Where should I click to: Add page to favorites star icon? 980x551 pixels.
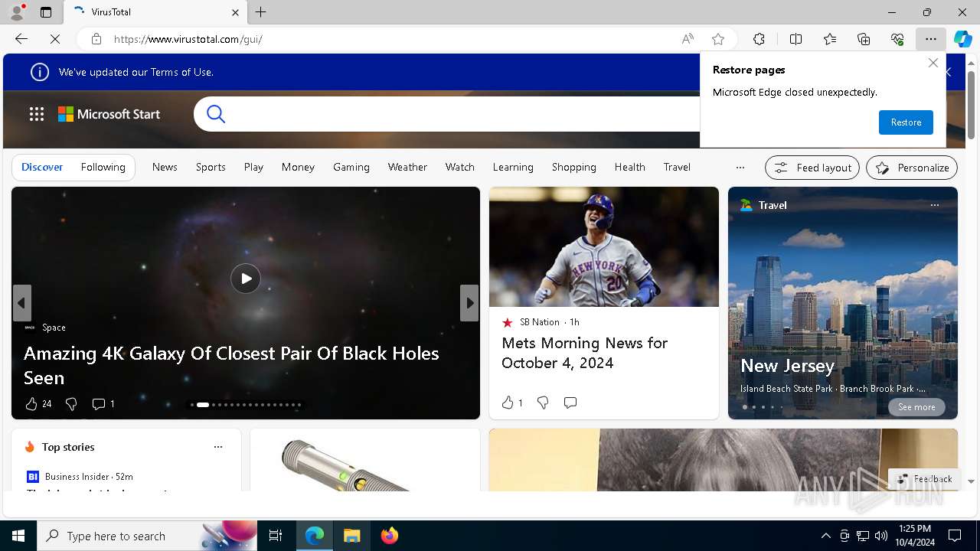718,39
